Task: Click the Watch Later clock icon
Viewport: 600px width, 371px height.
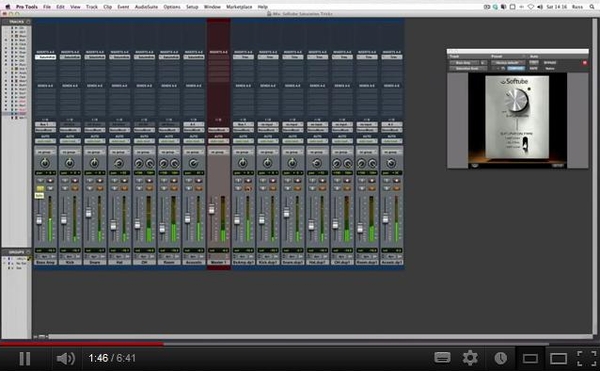Action: 501,358
